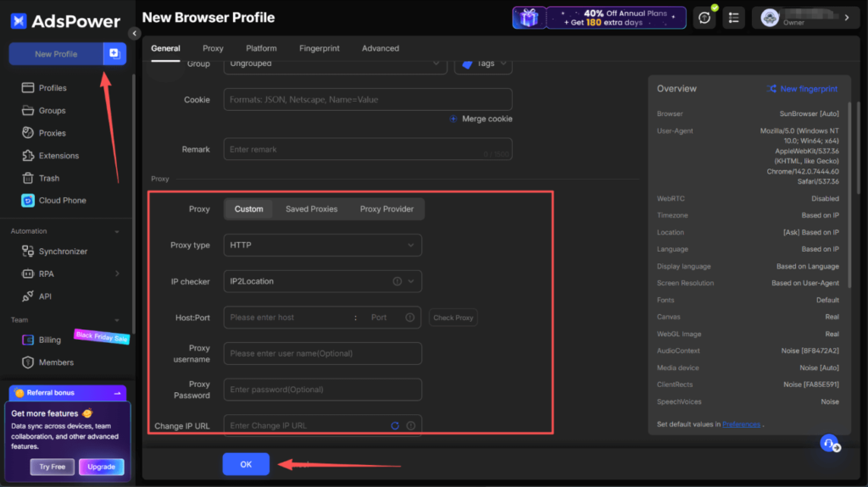The height and width of the screenshot is (487, 868).
Task: Open the Tags dropdown
Action: coord(483,64)
